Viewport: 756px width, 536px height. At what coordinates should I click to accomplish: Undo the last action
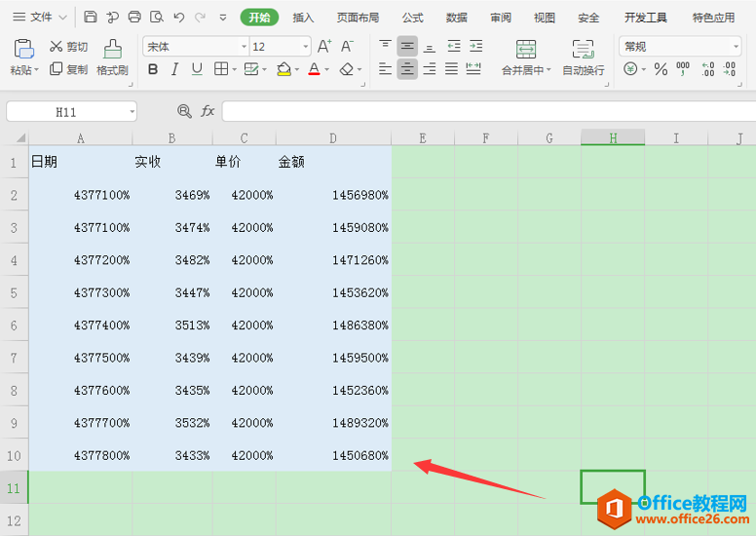(179, 18)
